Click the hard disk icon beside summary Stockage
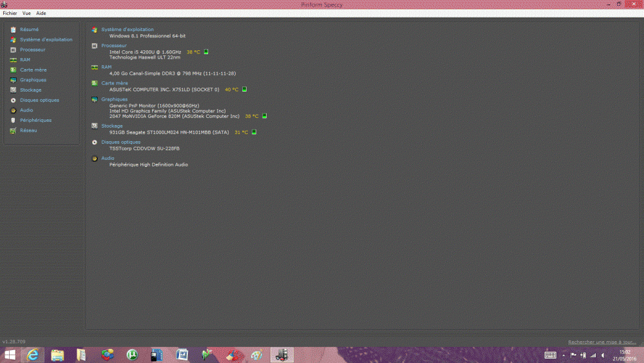The height and width of the screenshot is (363, 644). (95, 126)
